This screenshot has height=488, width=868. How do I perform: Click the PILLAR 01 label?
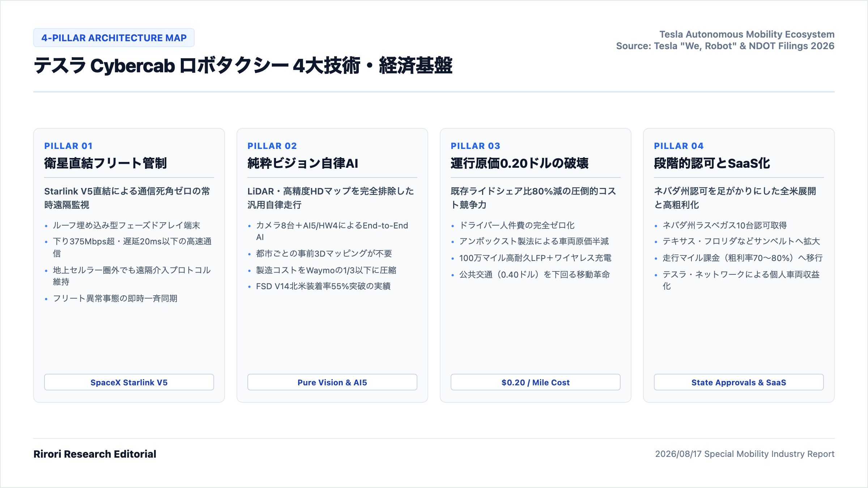(68, 146)
